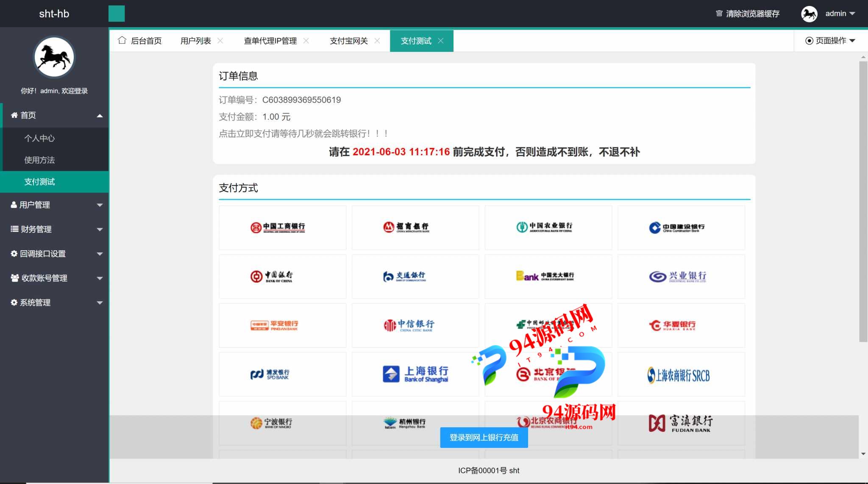Open 支付测试 in the sidebar
The image size is (868, 484).
pyautogui.click(x=54, y=182)
